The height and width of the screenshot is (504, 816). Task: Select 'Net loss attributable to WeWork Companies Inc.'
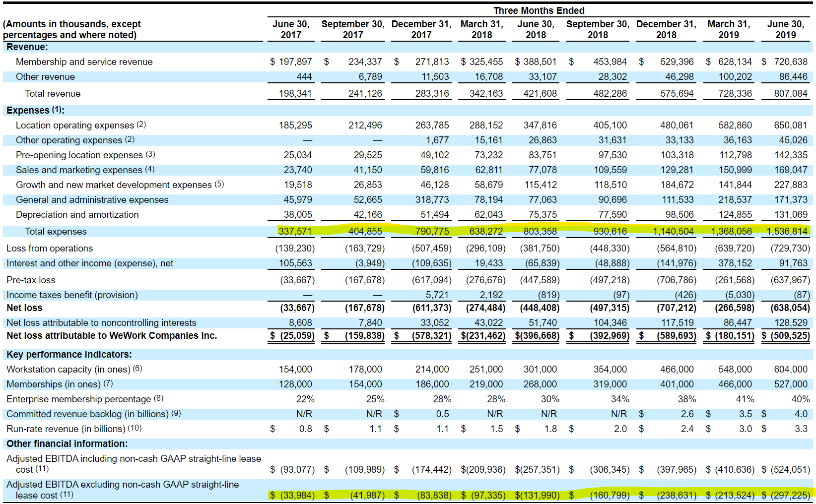coord(112,336)
